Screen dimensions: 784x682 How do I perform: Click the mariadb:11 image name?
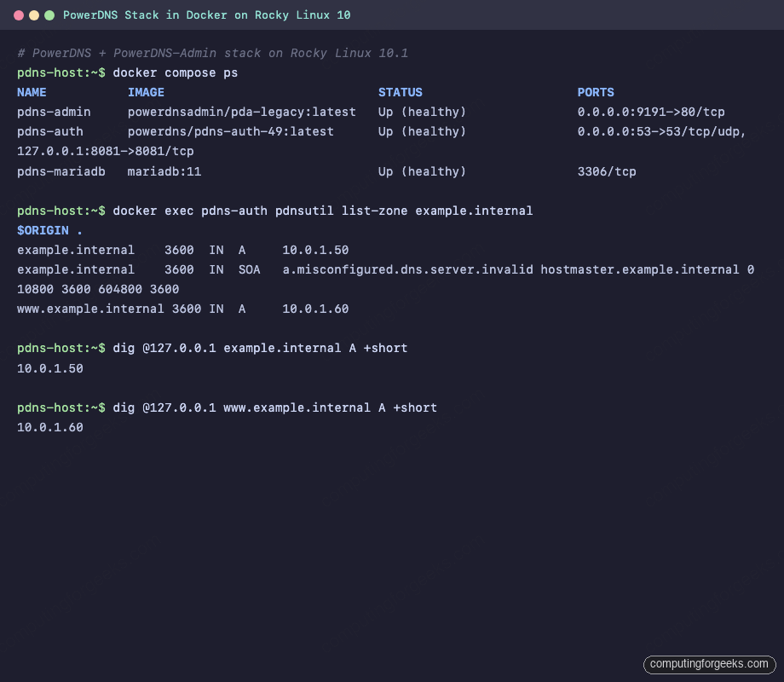[164, 171]
